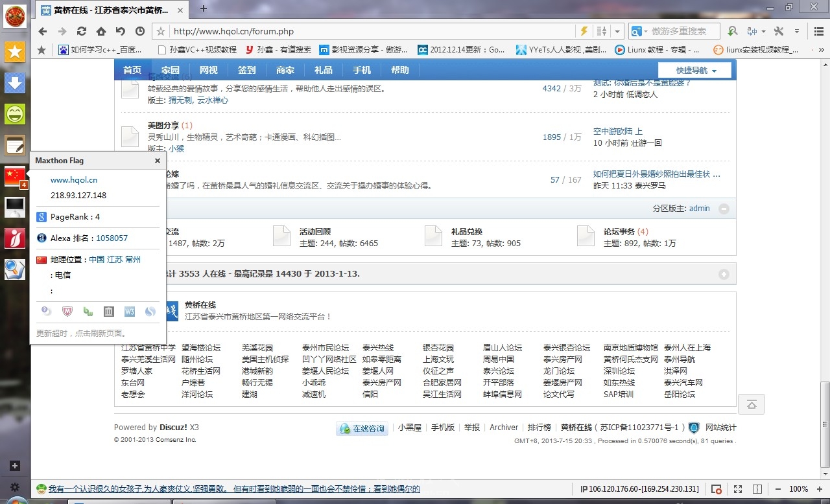Toggle full screen icon in status bar
The height and width of the screenshot is (504, 830).
(738, 489)
